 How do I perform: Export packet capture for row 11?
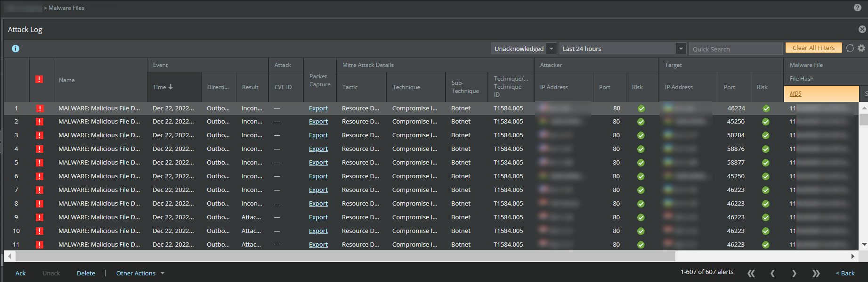[318, 244]
